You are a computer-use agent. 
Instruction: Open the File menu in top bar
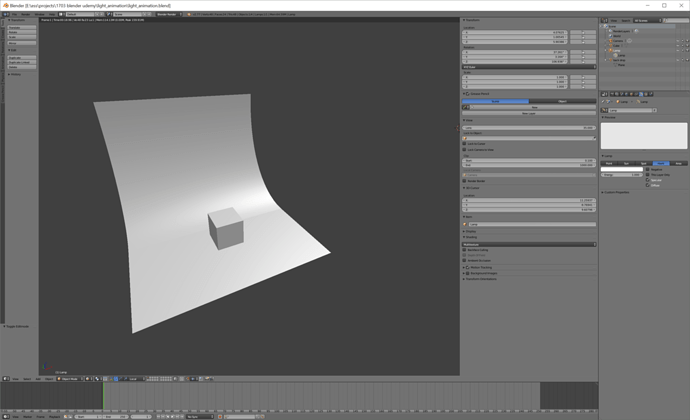15,14
